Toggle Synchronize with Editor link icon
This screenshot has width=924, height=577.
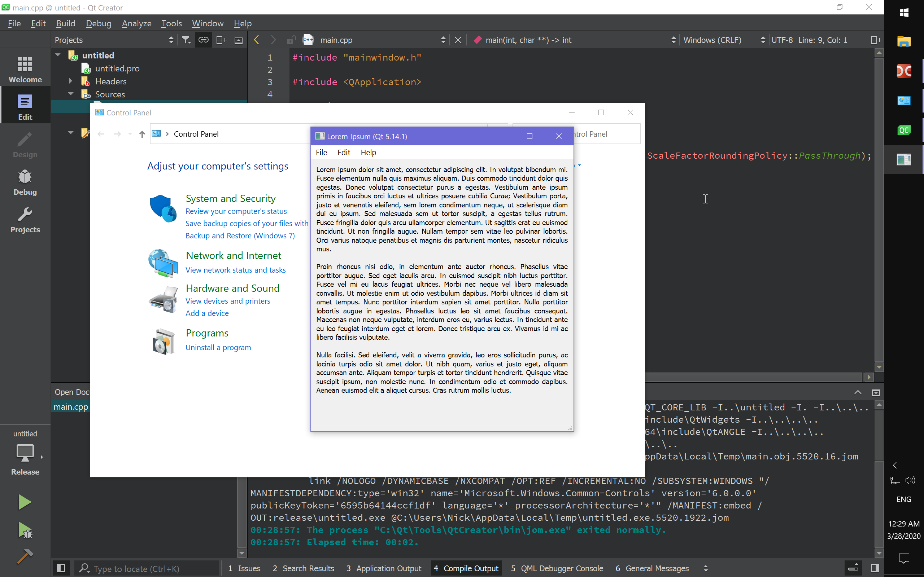pyautogui.click(x=203, y=40)
